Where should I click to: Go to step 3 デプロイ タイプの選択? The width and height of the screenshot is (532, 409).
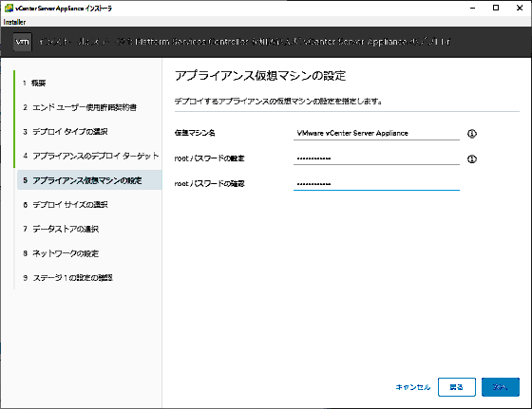(x=66, y=132)
